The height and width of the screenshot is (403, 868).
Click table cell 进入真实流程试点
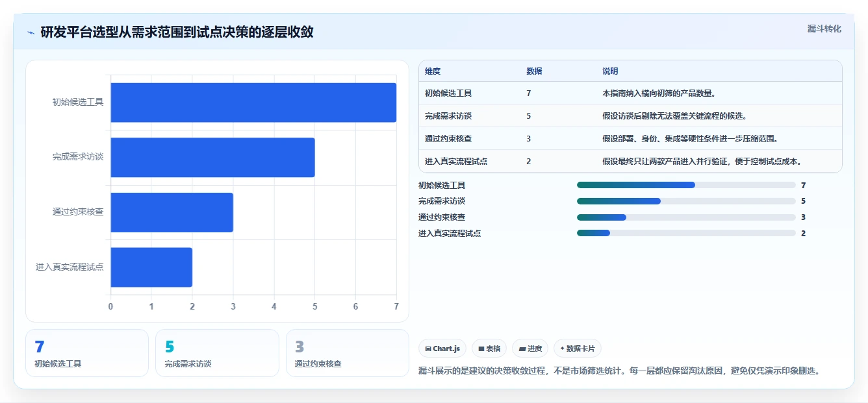click(x=456, y=162)
